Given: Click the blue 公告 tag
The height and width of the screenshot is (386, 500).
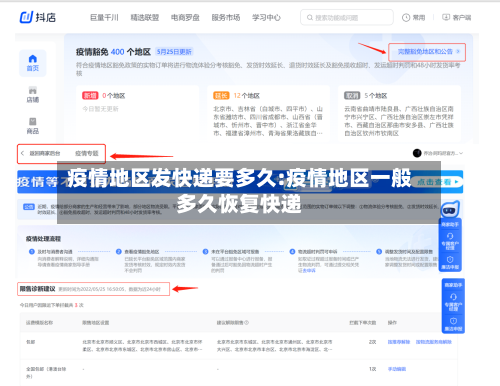Looking at the screenshot, I should click(x=29, y=207).
